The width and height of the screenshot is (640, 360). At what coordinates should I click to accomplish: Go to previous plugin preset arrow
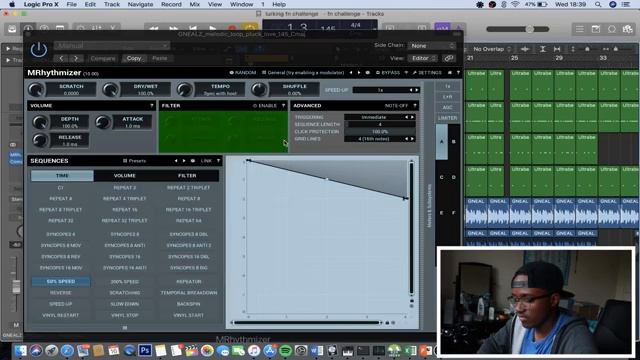click(x=62, y=58)
